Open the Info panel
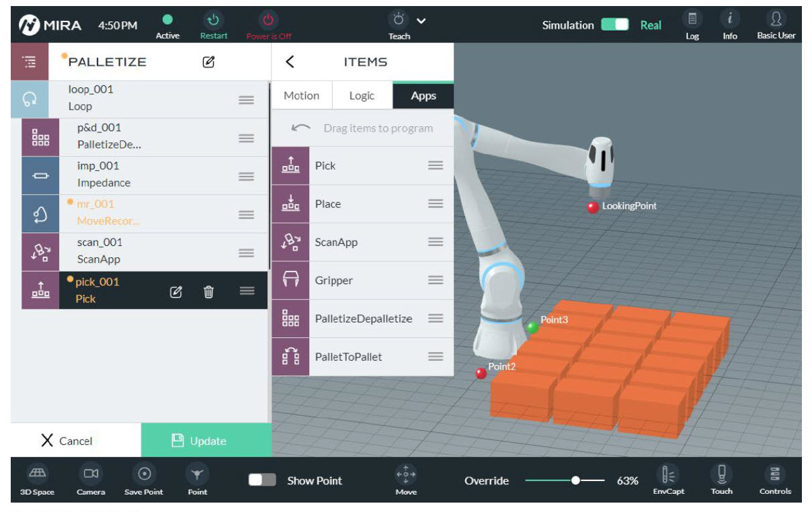The width and height of the screenshot is (812, 512). tap(730, 26)
